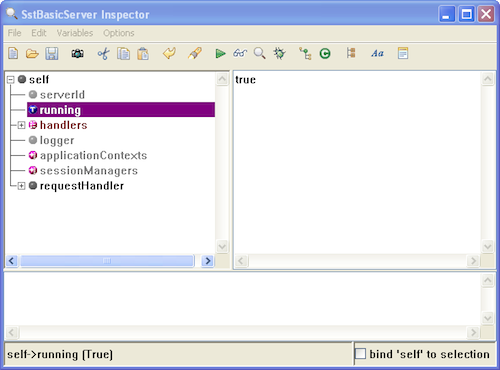Click the Paste clipboard icon
This screenshot has width=500, height=370.
[x=143, y=53]
